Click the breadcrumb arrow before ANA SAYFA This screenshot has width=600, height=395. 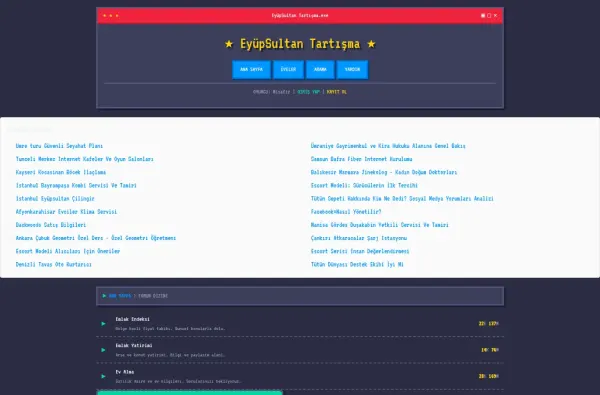(x=104, y=295)
